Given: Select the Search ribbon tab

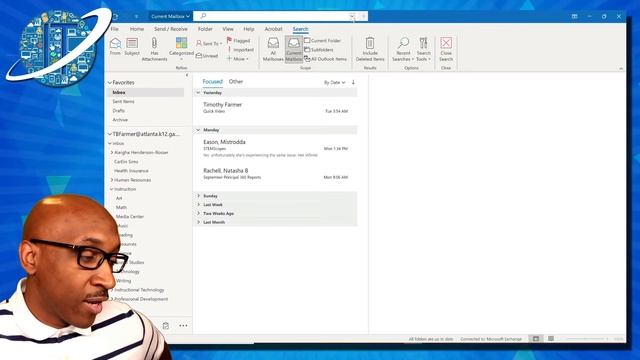Looking at the screenshot, I should click(x=300, y=29).
